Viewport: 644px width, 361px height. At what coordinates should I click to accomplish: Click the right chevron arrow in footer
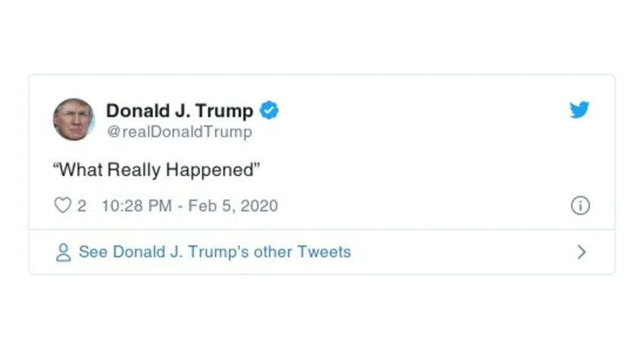tap(581, 252)
